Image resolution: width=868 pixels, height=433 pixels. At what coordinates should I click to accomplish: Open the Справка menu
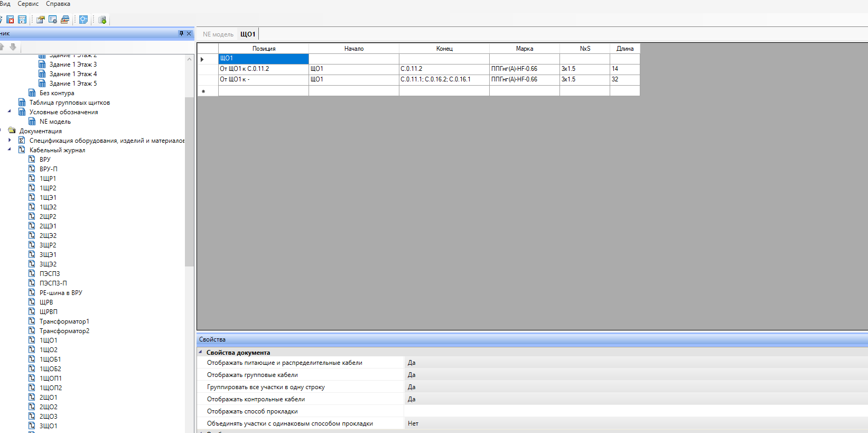pyautogui.click(x=58, y=4)
